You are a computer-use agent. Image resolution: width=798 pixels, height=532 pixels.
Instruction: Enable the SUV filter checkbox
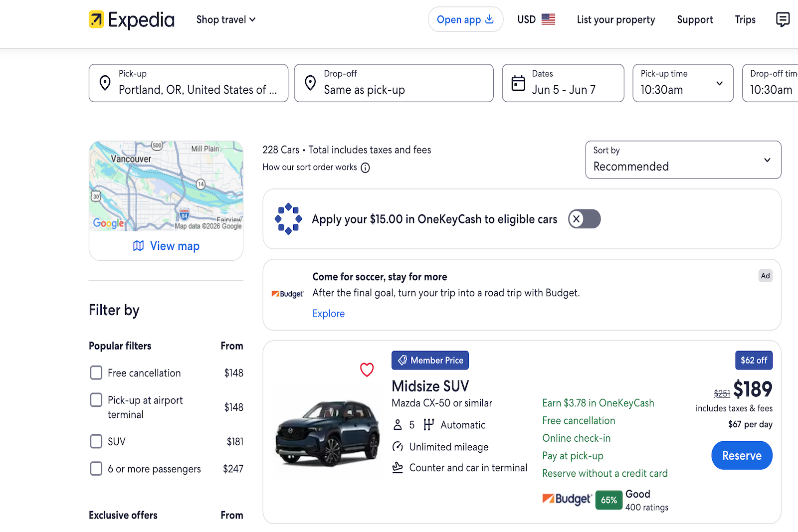(96, 441)
